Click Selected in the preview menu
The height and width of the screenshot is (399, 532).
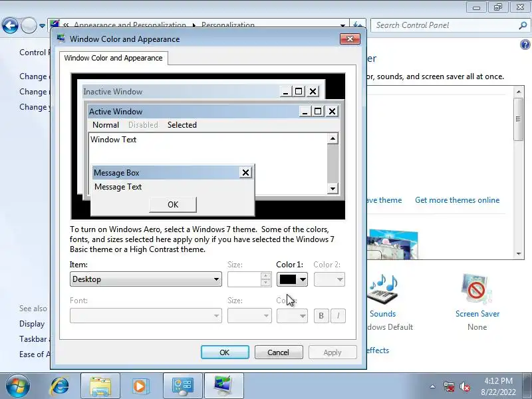pyautogui.click(x=182, y=125)
